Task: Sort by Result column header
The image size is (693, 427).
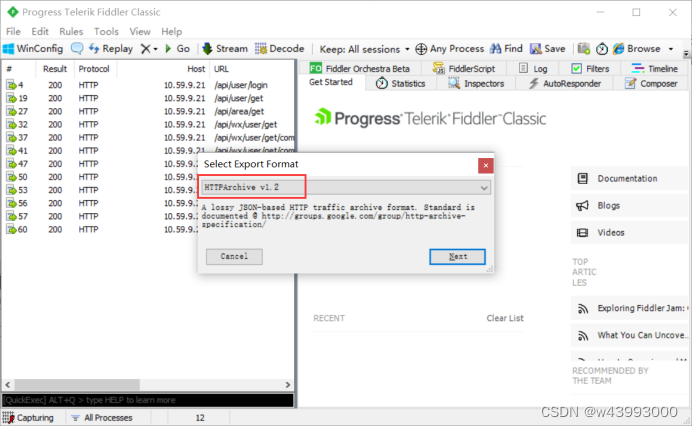Action: pyautogui.click(x=55, y=69)
